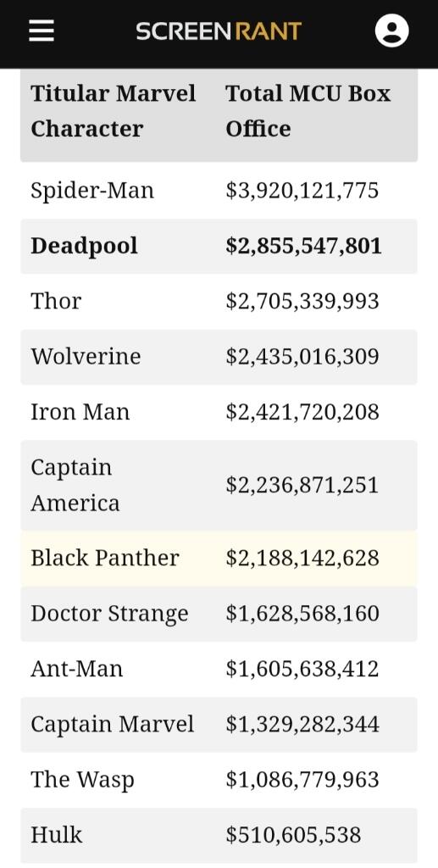Open the user account profile icon
438x868 pixels.
pos(391,31)
